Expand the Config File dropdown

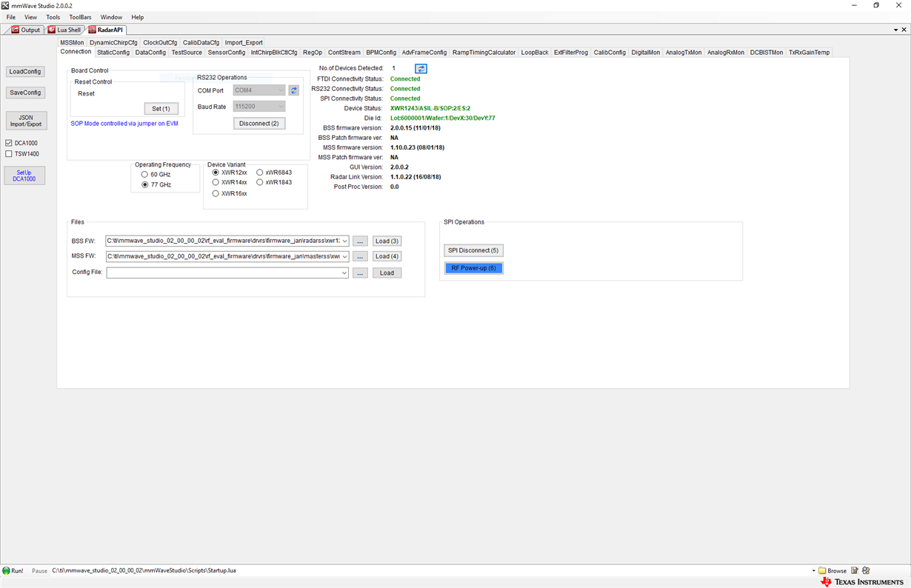[x=344, y=273]
